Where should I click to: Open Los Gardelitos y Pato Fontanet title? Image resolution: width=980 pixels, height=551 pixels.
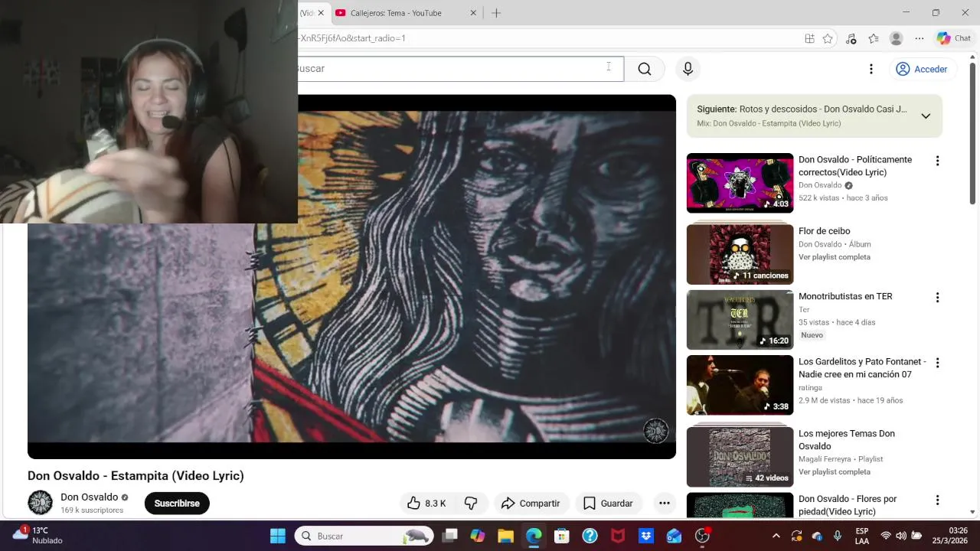tap(862, 368)
